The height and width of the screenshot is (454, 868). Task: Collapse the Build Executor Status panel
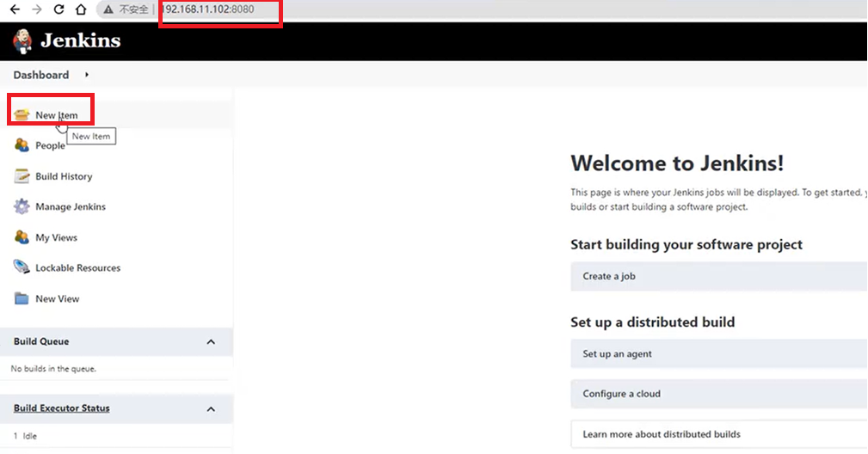pyautogui.click(x=211, y=409)
